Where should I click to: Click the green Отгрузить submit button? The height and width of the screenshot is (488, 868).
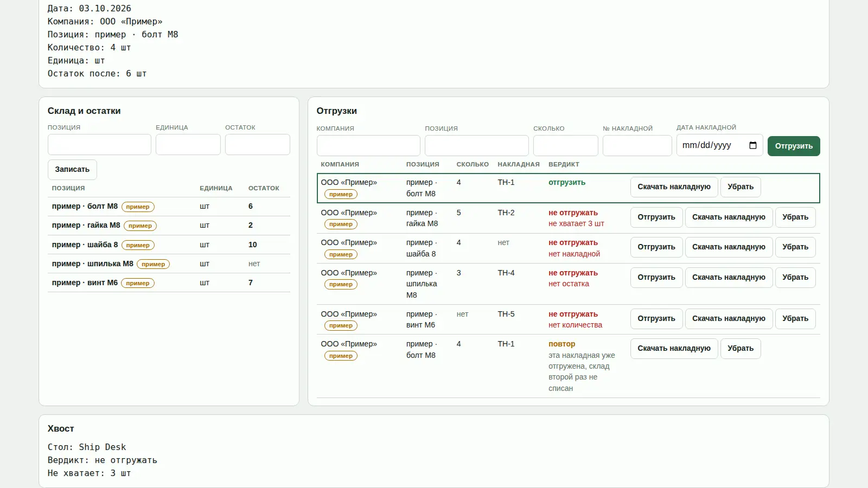(794, 146)
